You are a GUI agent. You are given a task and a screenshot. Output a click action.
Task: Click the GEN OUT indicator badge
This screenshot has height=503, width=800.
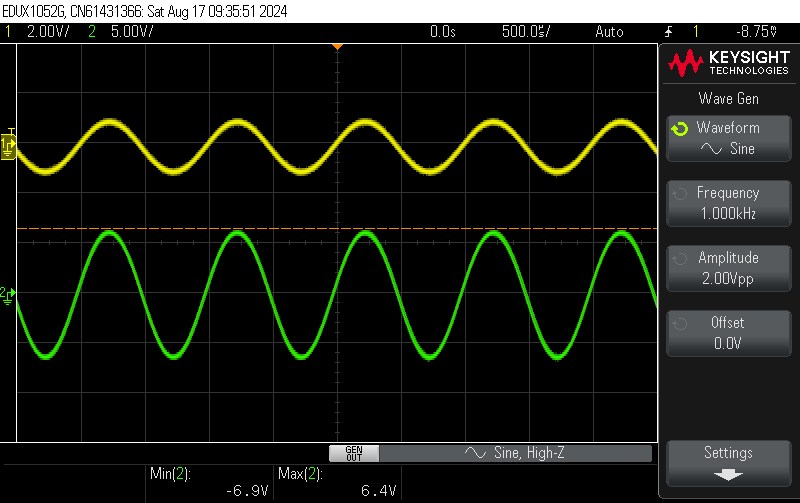click(x=354, y=453)
